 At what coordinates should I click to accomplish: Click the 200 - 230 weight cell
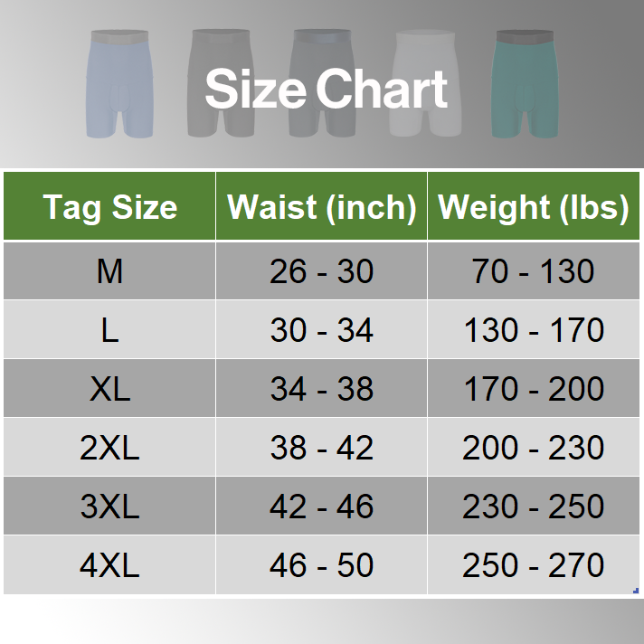(533, 448)
